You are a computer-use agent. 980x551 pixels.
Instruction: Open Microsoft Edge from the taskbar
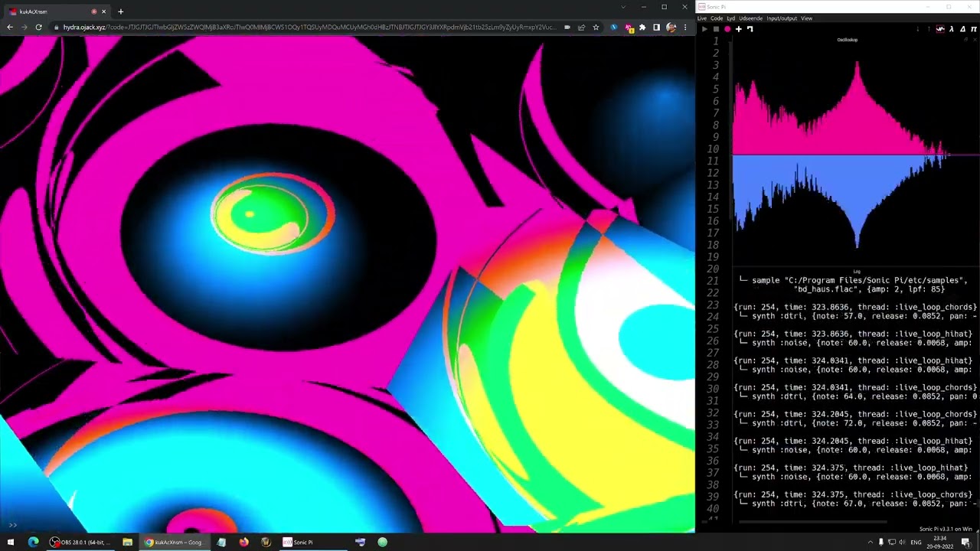click(33, 543)
